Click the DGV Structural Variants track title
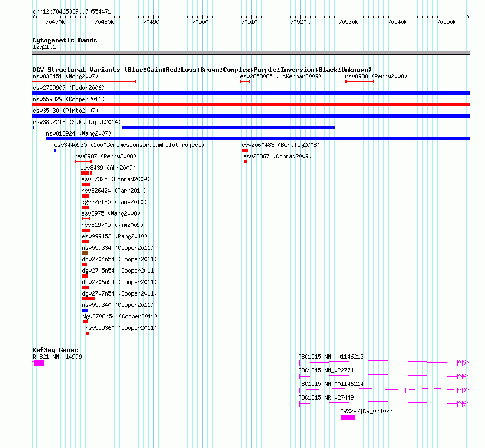The image size is (485, 448). click(202, 70)
